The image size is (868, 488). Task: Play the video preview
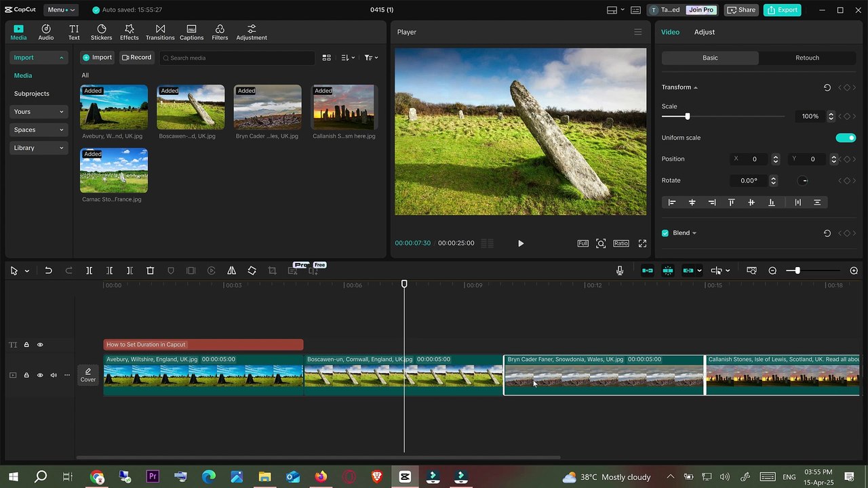click(x=521, y=243)
